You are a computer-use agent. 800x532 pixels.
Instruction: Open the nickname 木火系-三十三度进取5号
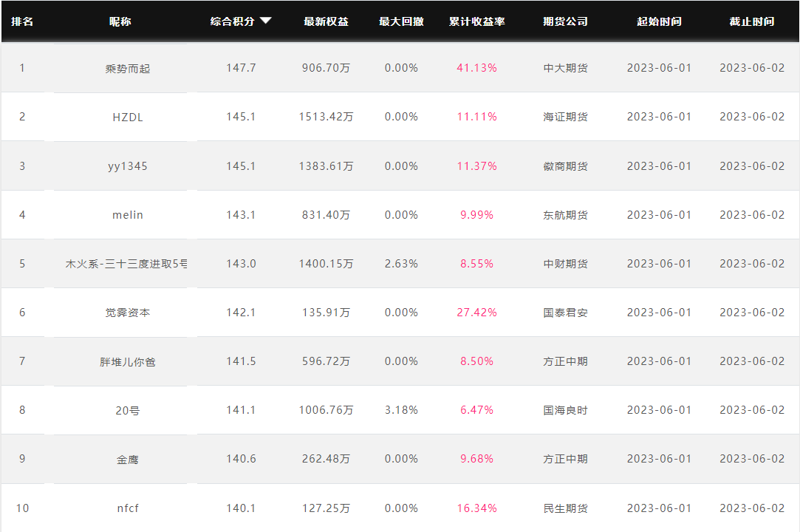click(x=126, y=264)
